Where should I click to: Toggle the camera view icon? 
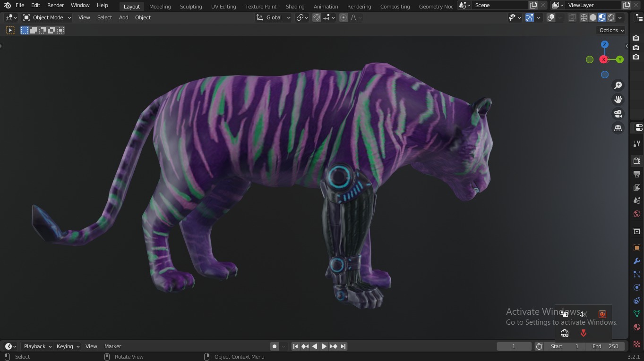tap(618, 114)
